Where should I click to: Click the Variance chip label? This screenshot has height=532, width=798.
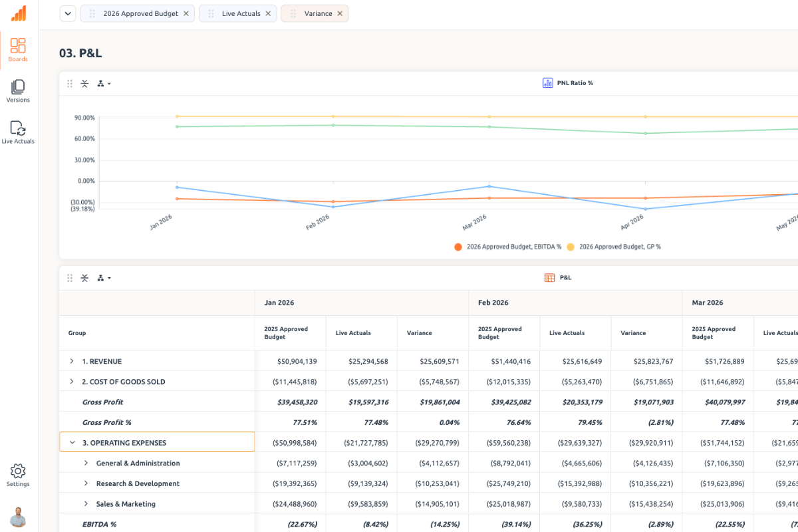tap(318, 13)
